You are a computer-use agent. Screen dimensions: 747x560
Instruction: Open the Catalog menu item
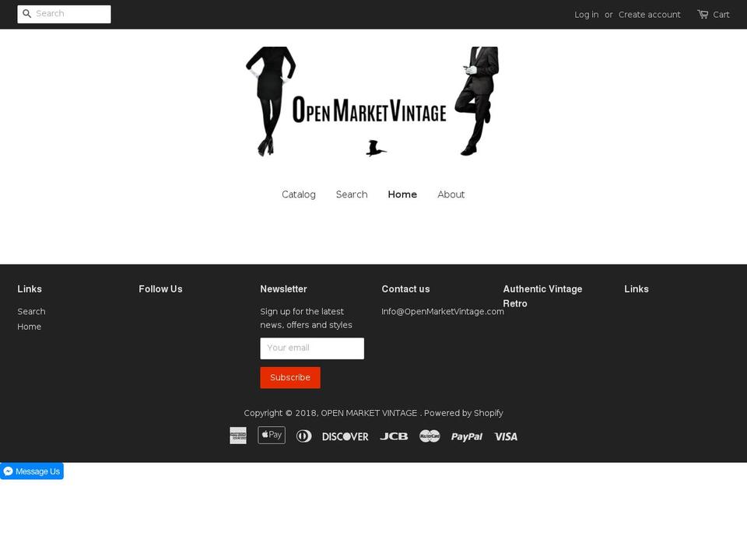[299, 194]
